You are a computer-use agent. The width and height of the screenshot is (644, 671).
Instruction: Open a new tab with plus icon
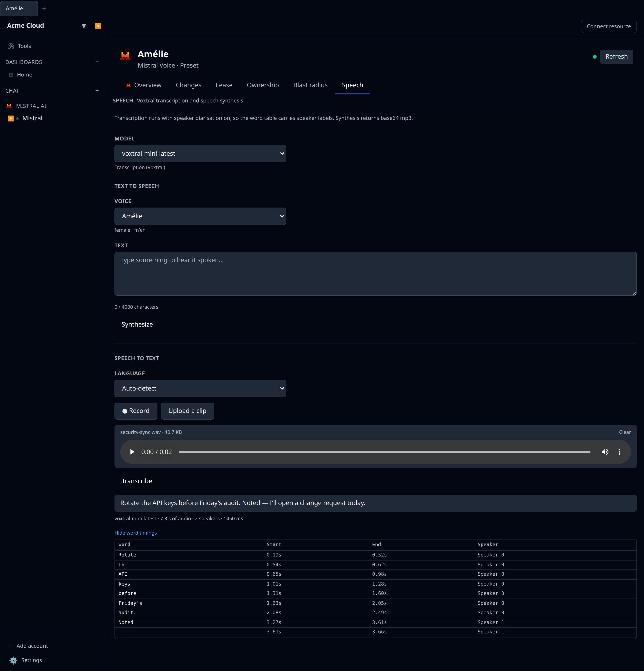[x=44, y=8]
